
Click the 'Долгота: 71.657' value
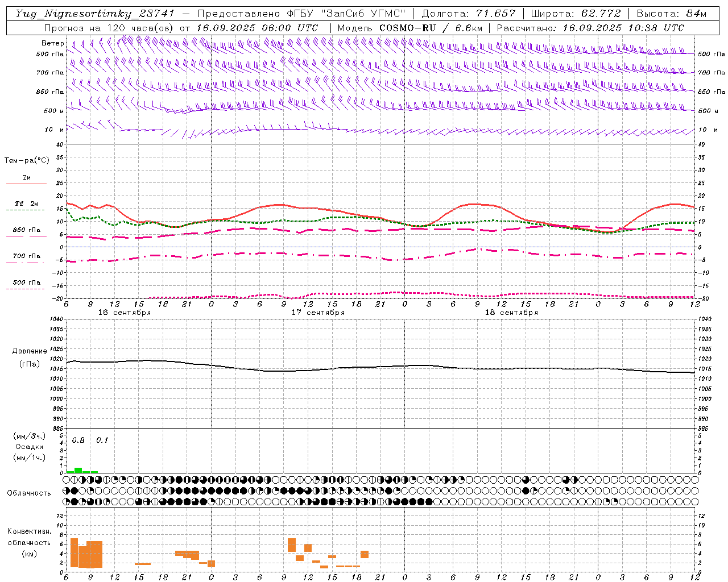coord(469,14)
